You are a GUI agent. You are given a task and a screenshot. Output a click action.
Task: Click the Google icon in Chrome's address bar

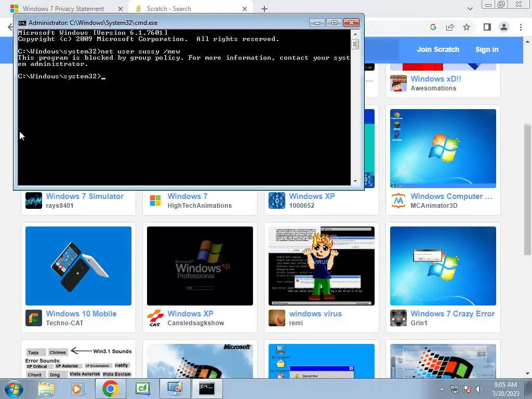(433, 27)
